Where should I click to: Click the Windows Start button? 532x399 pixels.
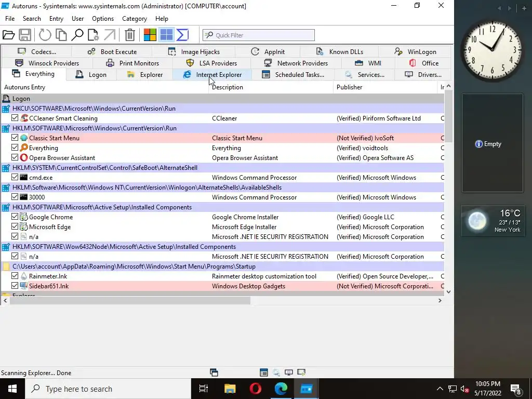12,389
